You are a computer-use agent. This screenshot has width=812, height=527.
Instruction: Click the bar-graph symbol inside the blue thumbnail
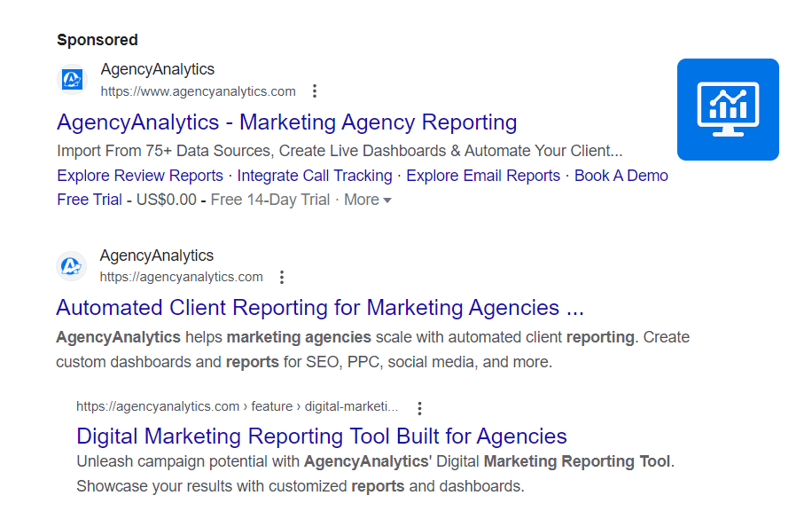pyautogui.click(x=728, y=104)
